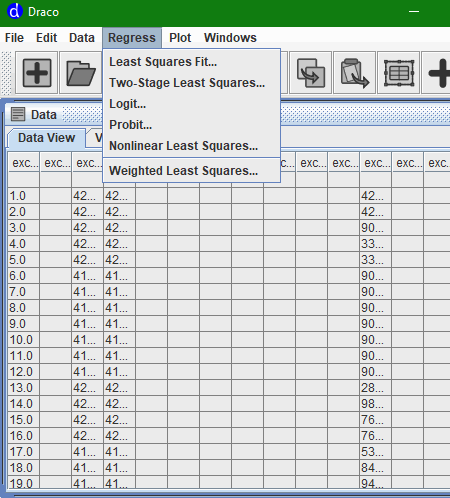Image resolution: width=450 pixels, height=498 pixels.
Task: Click the 28... cell in row 13.0
Action: pos(376,388)
